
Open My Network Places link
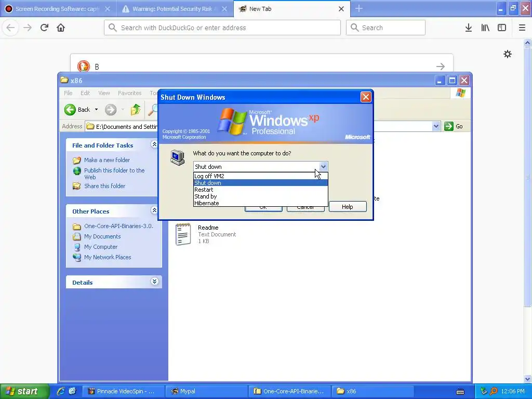point(108,257)
